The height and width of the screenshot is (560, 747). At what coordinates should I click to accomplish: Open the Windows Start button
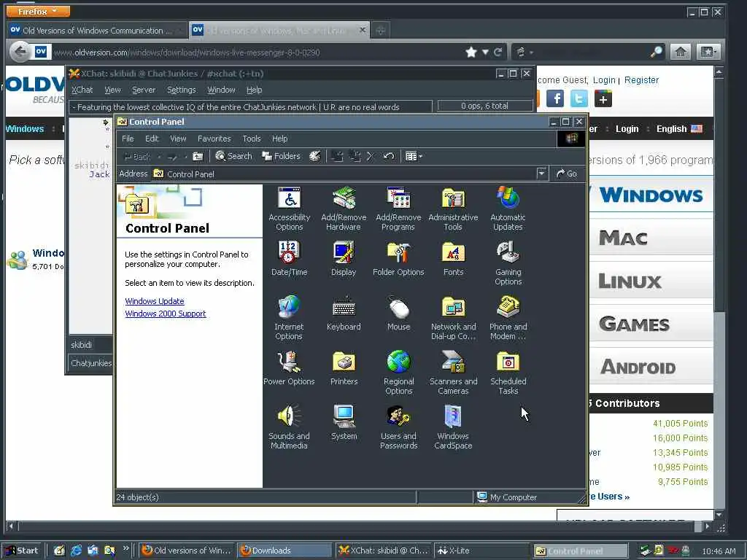tap(22, 551)
